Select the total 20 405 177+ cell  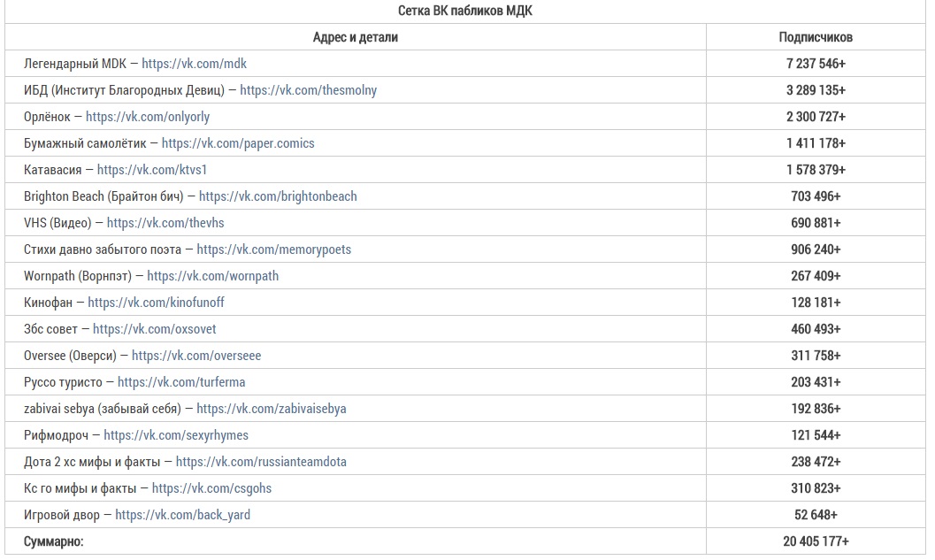(816, 541)
